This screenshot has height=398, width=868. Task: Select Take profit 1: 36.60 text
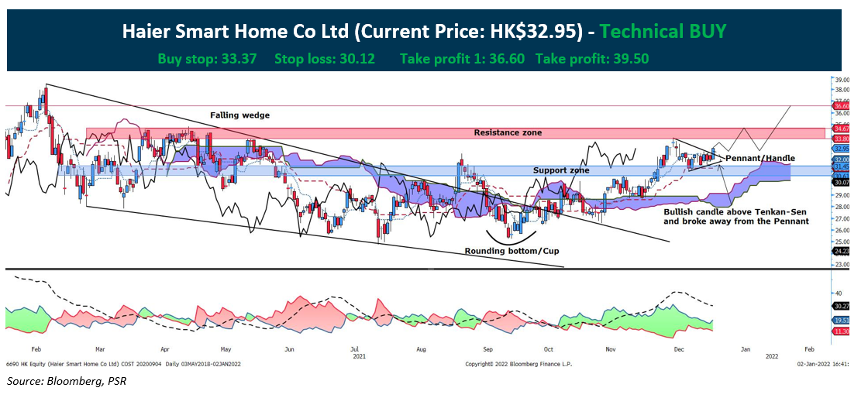pyautogui.click(x=462, y=59)
